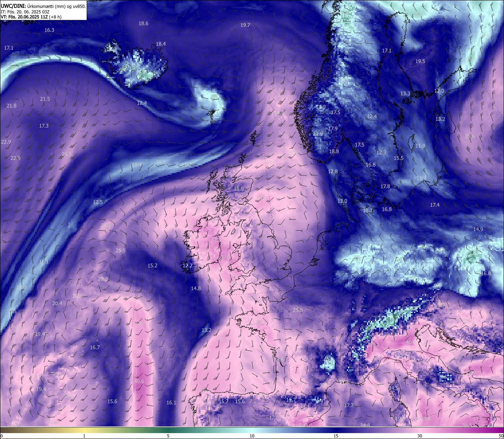Click the colorbar tick label 5
The image size is (504, 439).
pyautogui.click(x=168, y=436)
